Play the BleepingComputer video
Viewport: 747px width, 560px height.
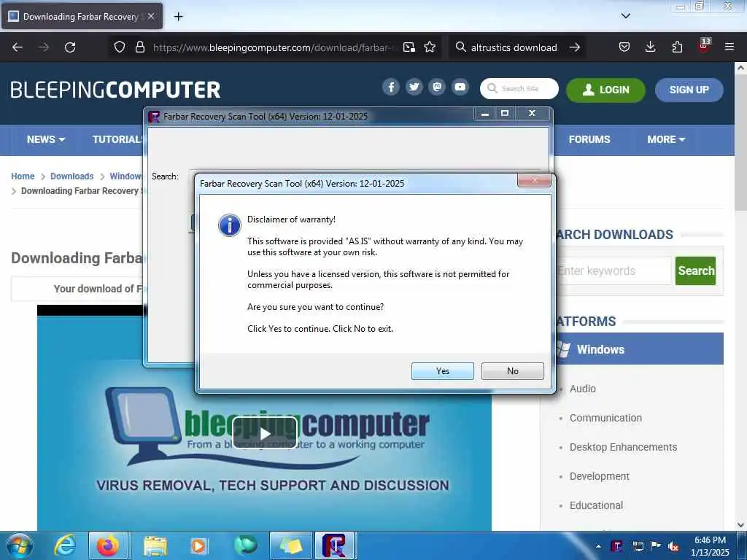[265, 433]
